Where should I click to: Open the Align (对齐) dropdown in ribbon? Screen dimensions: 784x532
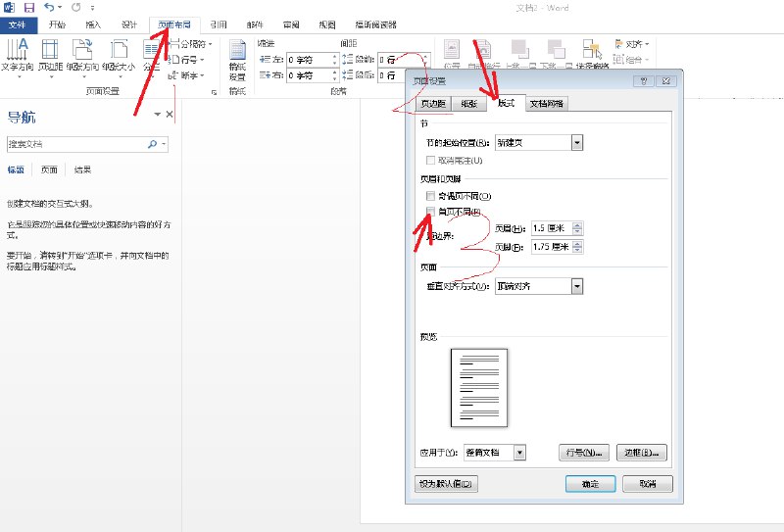(x=631, y=44)
